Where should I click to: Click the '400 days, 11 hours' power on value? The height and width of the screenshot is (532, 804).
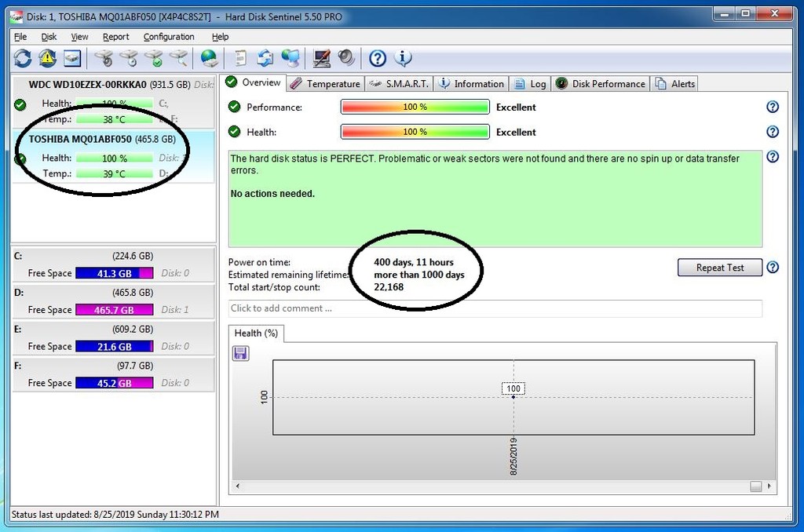(414, 262)
